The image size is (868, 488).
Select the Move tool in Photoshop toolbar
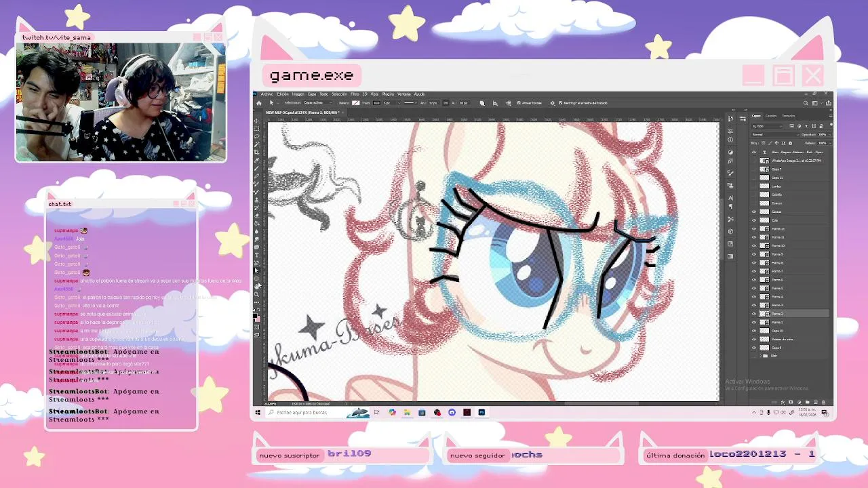pos(256,121)
